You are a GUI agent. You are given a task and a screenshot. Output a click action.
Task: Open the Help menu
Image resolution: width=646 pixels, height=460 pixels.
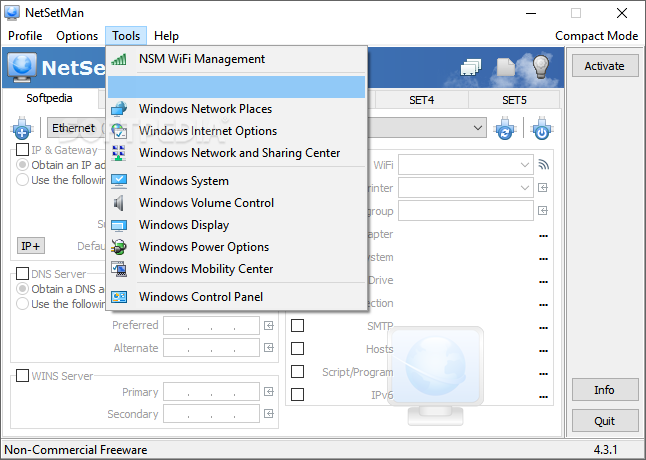[x=166, y=36]
